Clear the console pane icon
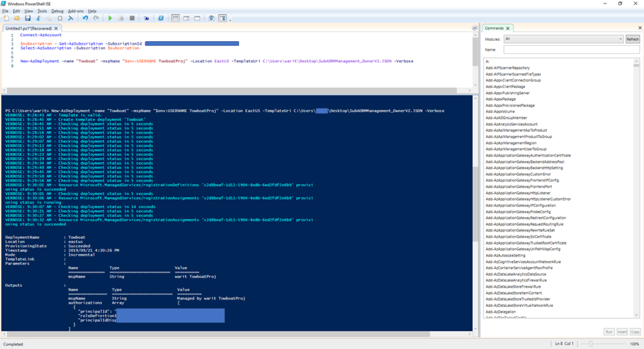The image size is (644, 349). (x=70, y=18)
